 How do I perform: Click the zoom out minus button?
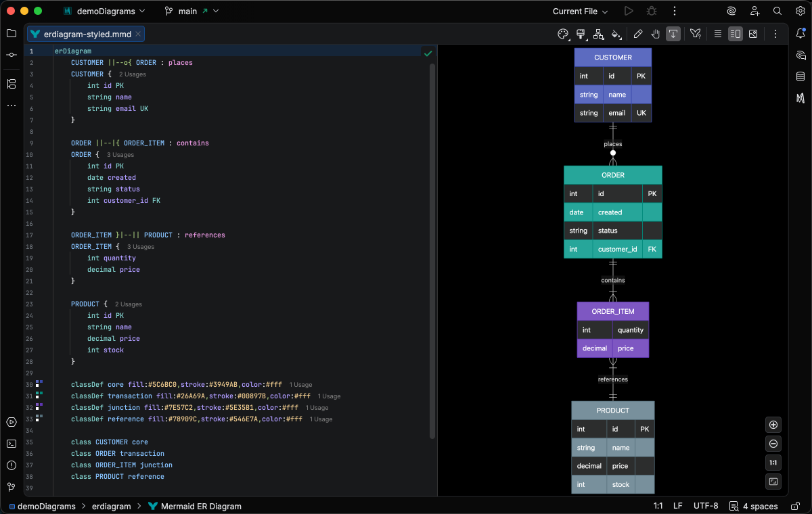click(x=773, y=444)
